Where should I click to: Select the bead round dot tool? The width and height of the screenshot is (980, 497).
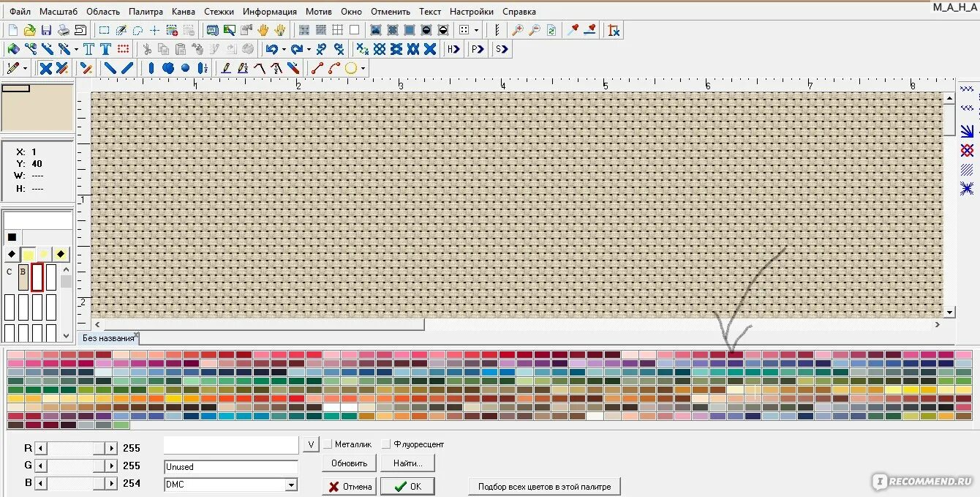[185, 68]
